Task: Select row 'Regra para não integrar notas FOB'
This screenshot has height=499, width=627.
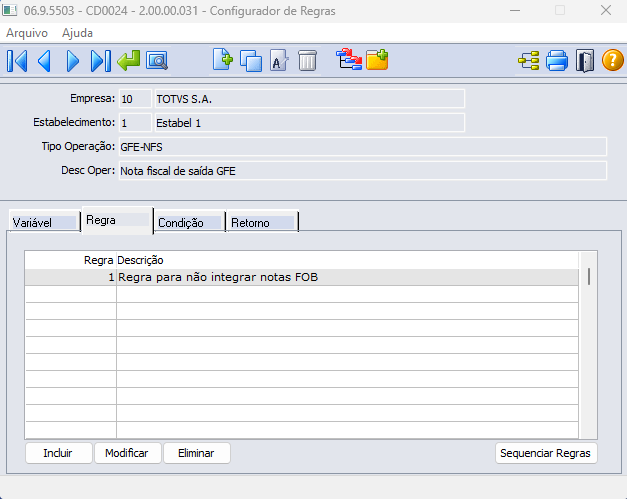Action: click(x=302, y=277)
